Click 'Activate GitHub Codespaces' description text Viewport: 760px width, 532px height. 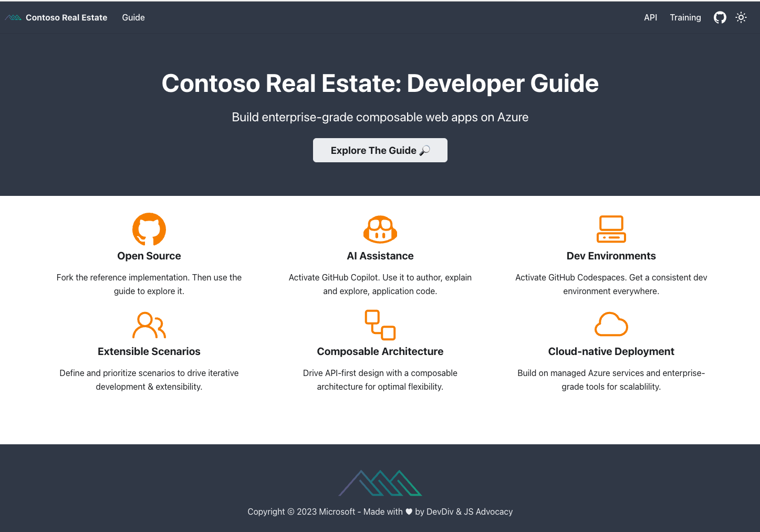611,284
